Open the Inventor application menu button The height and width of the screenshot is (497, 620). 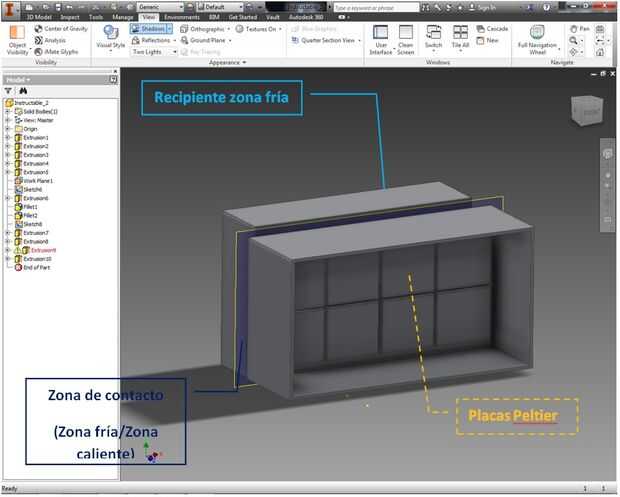10,10
